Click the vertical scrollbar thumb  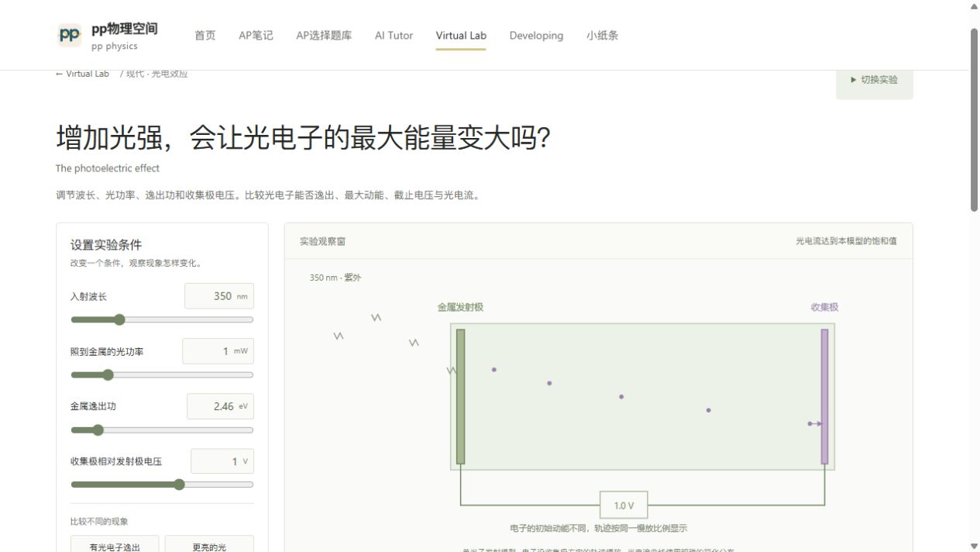[x=975, y=119]
